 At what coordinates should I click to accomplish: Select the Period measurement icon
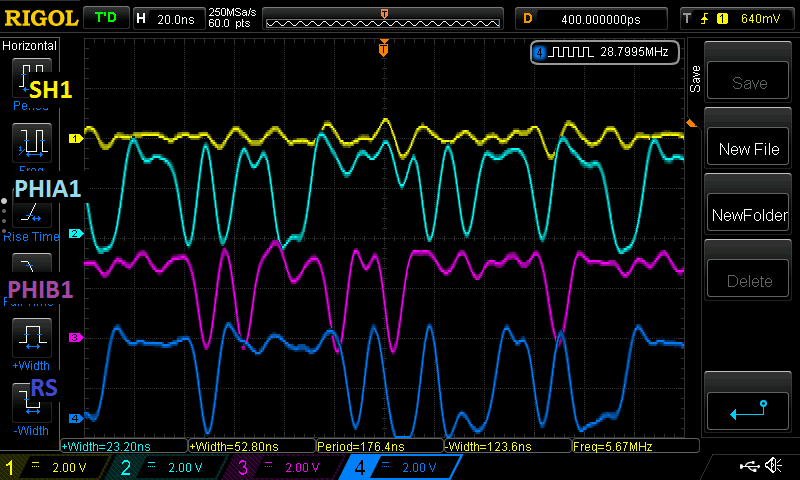[x=32, y=78]
